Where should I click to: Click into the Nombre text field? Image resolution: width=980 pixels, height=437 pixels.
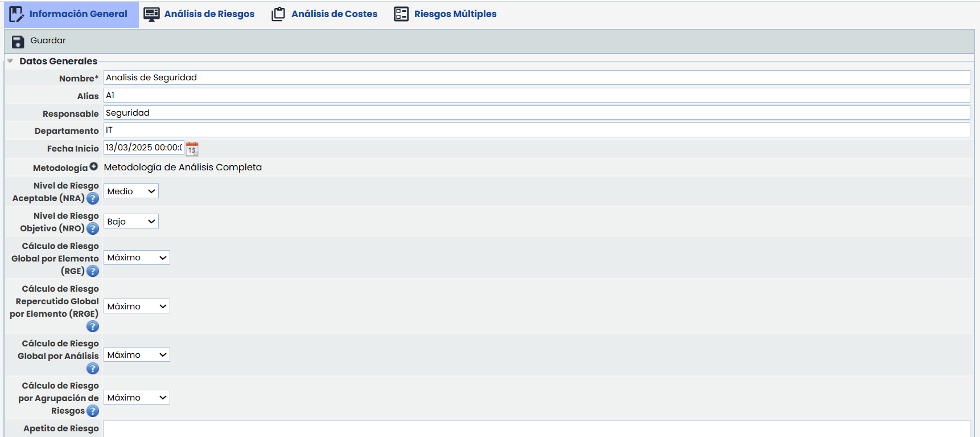pos(536,77)
